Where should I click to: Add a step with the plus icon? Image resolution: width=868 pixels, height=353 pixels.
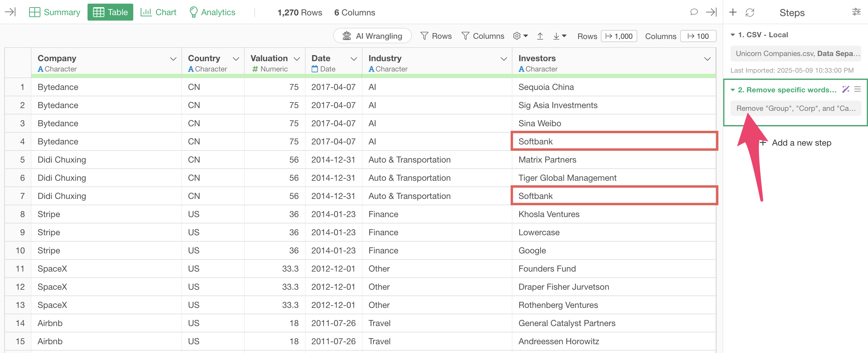click(x=733, y=12)
